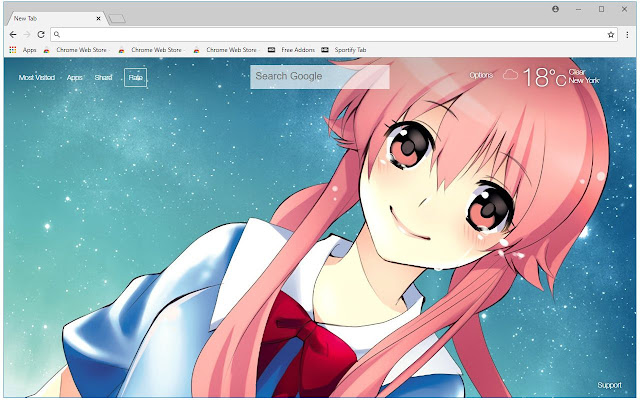Screen dimensions: 640x400
Task: Open the Support link at bottom right
Action: pos(609,385)
